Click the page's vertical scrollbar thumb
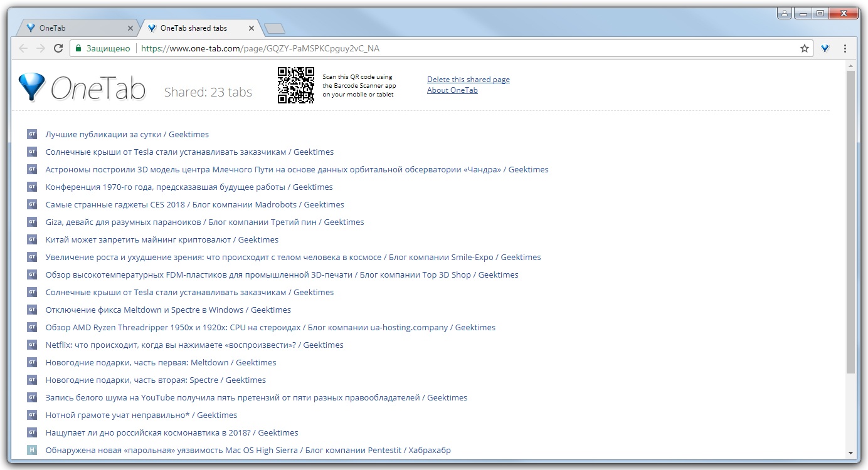The width and height of the screenshot is (868, 470). coord(850,222)
